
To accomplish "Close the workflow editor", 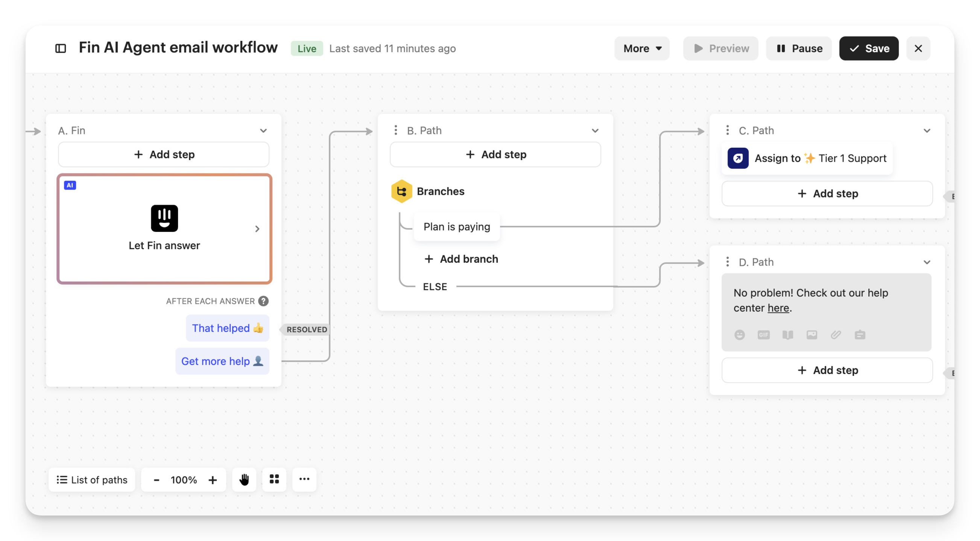I will 918,48.
